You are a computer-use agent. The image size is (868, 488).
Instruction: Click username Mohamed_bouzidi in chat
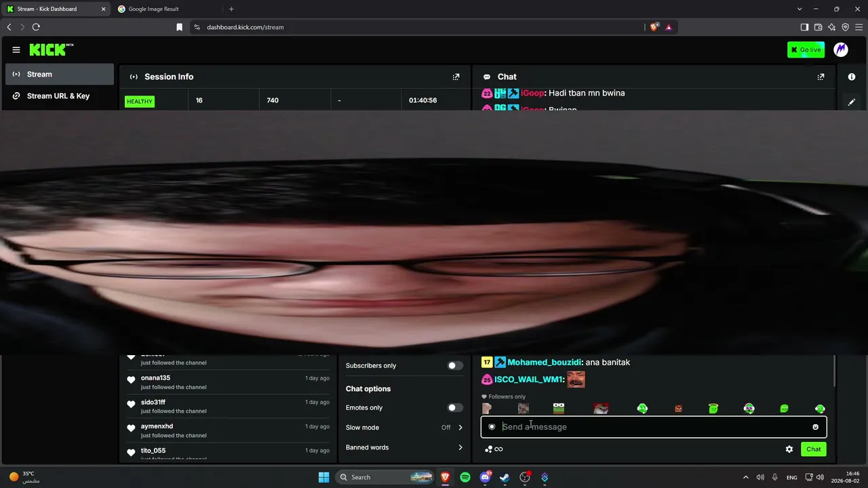545,363
